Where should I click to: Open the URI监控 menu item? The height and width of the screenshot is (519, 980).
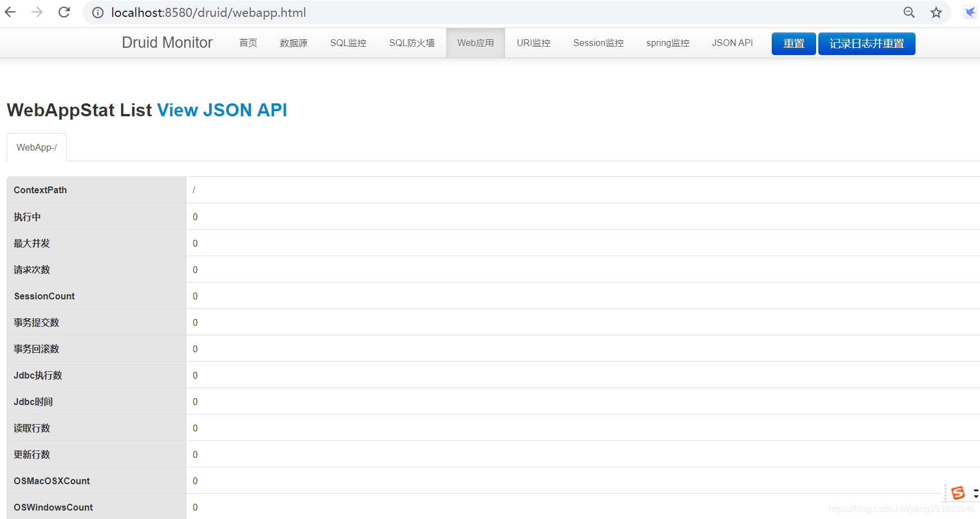tap(534, 43)
